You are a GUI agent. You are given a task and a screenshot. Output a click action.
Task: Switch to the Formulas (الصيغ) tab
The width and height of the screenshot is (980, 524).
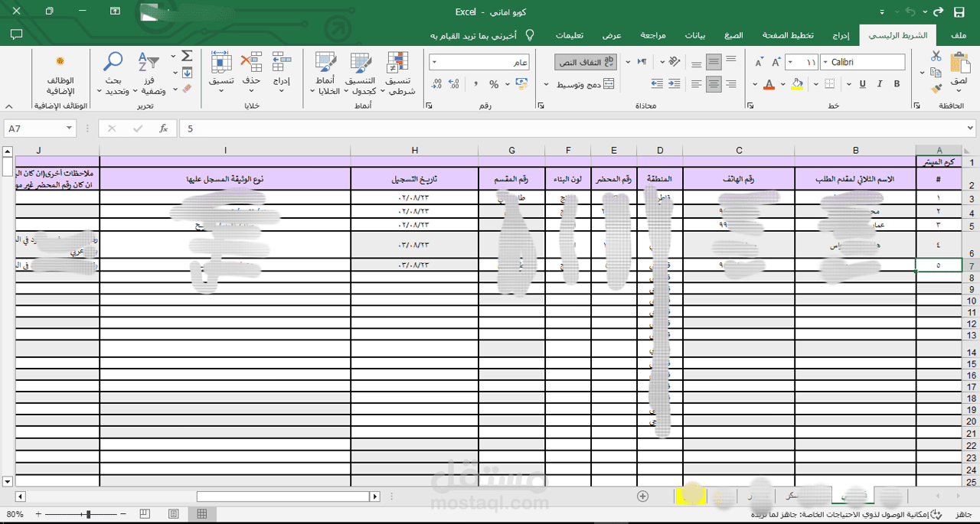(x=733, y=35)
